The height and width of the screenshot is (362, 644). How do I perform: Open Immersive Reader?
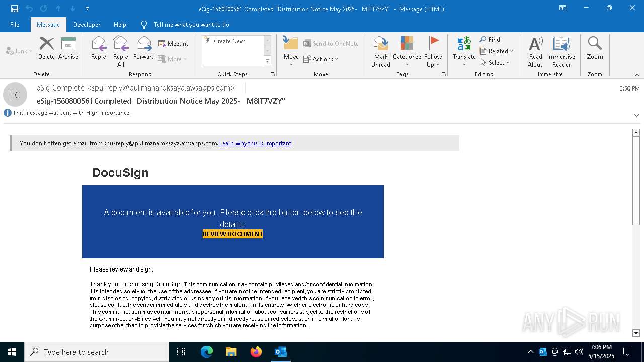click(561, 51)
